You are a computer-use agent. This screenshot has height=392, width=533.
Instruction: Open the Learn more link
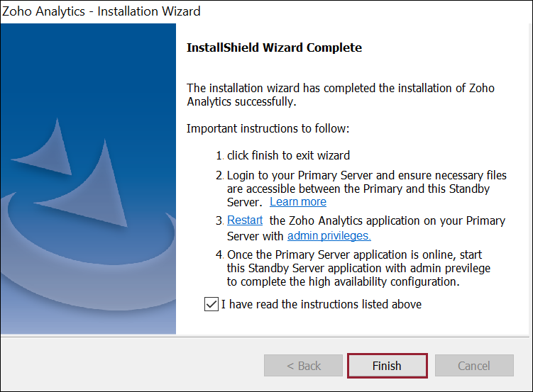point(298,202)
